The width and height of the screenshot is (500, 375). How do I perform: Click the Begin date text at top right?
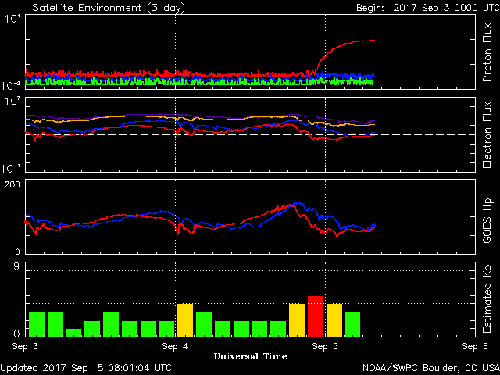pyautogui.click(x=428, y=8)
